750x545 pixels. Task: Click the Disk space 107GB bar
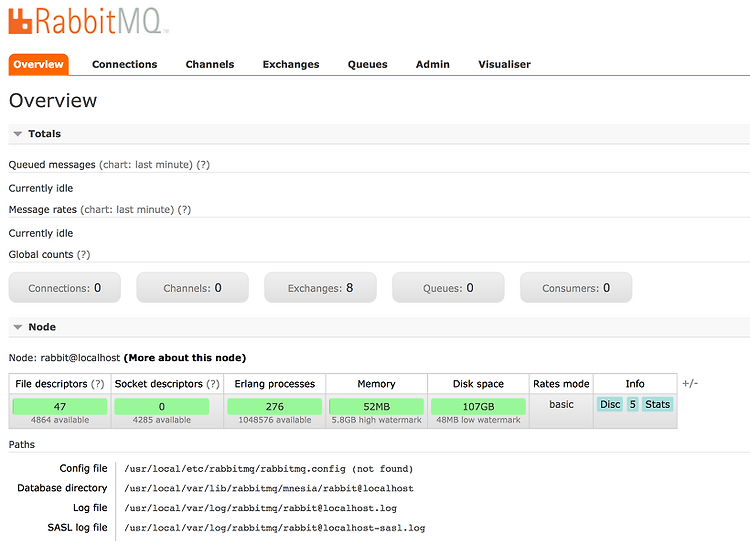pos(478,407)
